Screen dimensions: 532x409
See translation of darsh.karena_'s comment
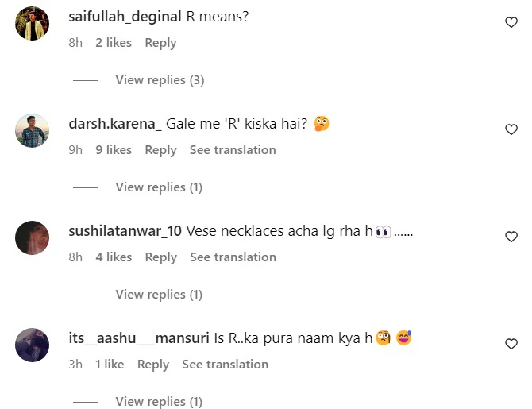pyautogui.click(x=233, y=150)
